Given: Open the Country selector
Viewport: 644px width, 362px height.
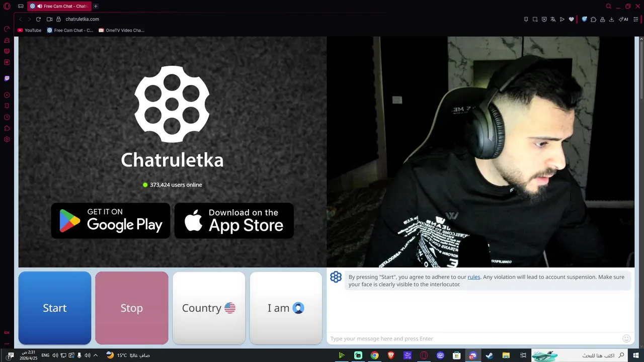Looking at the screenshot, I should pos(209,308).
